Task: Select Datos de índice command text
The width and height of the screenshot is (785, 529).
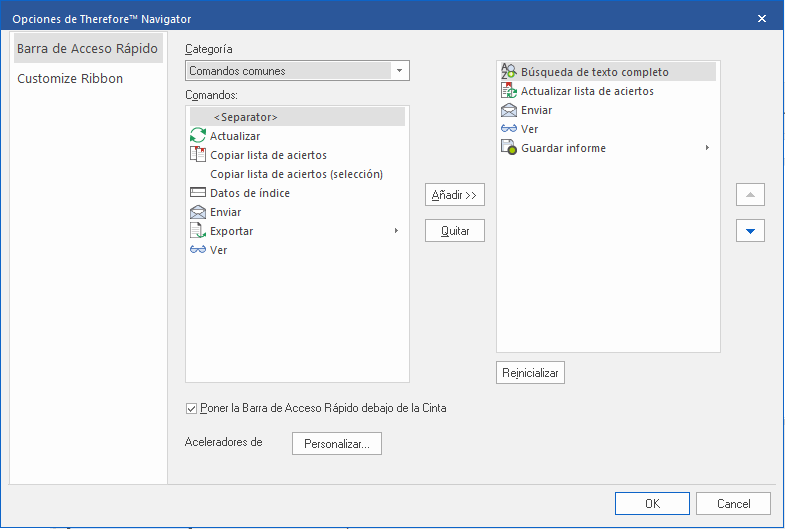Action: 250,193
